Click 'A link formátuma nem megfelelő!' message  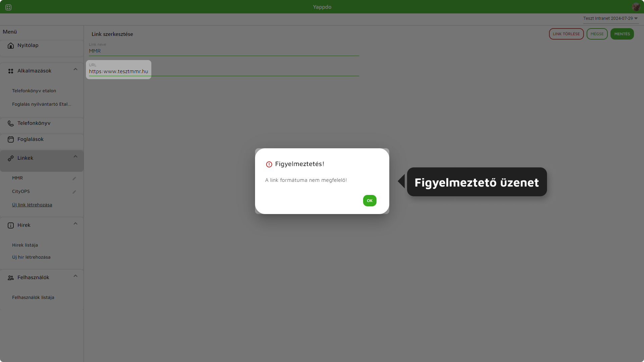click(x=306, y=180)
